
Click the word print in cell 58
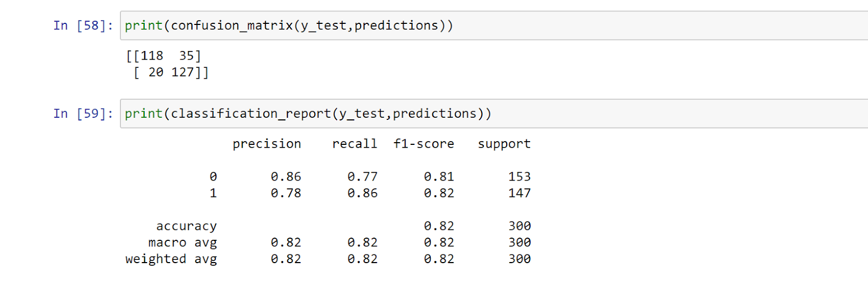(x=144, y=25)
